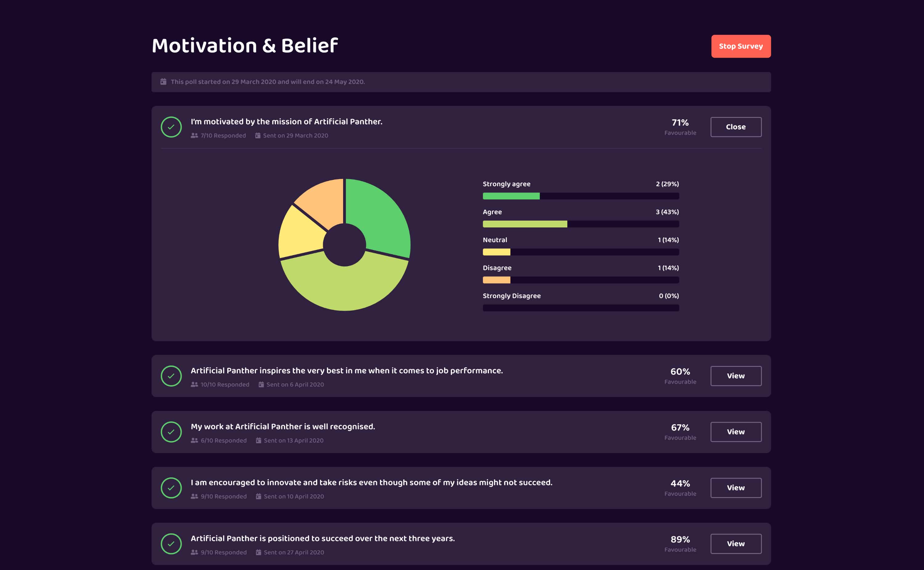Viewport: 924px width, 570px height.
Task: Click the checkmark icon beside 'positioned to succeed'
Action: [171, 544]
